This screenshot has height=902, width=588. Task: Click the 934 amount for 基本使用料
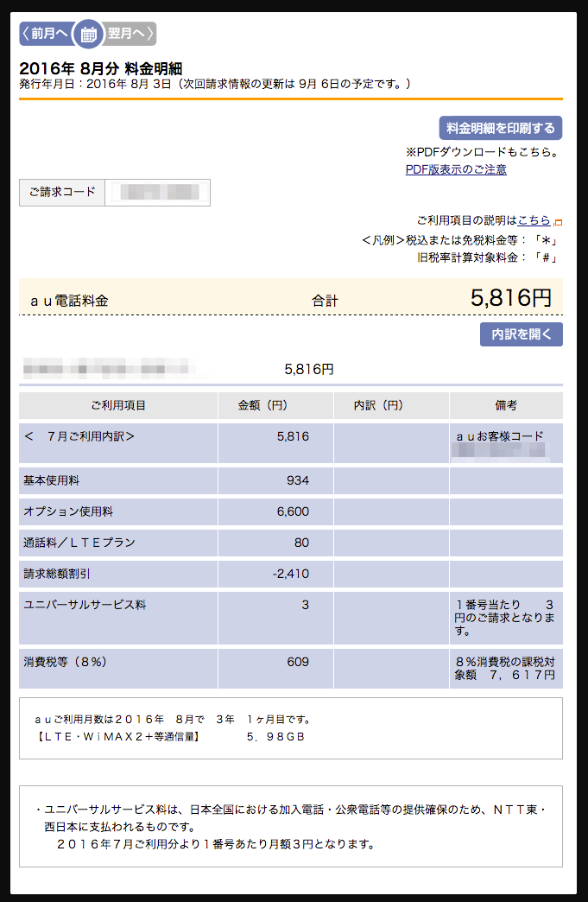(x=298, y=480)
